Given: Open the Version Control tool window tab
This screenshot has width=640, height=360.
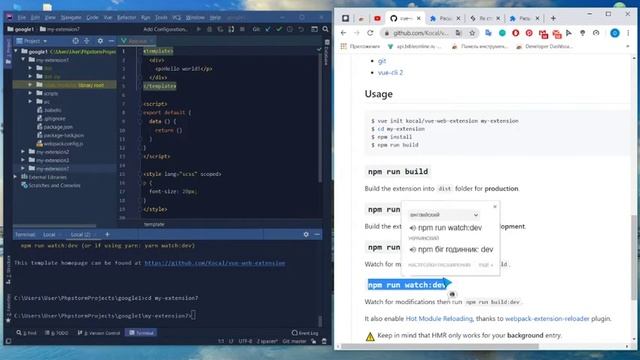Looking at the screenshot, I should click(99, 333).
